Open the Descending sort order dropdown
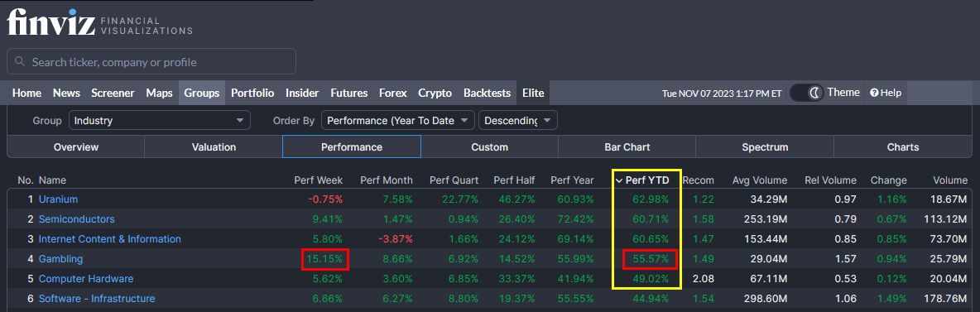Screen dimensions: 980x312 (x=517, y=120)
